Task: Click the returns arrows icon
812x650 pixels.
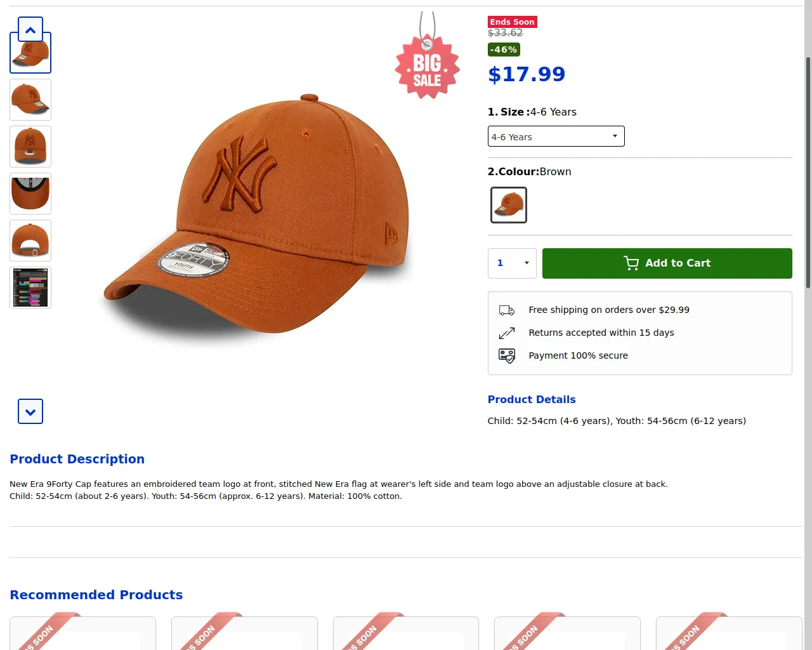Action: click(x=507, y=333)
